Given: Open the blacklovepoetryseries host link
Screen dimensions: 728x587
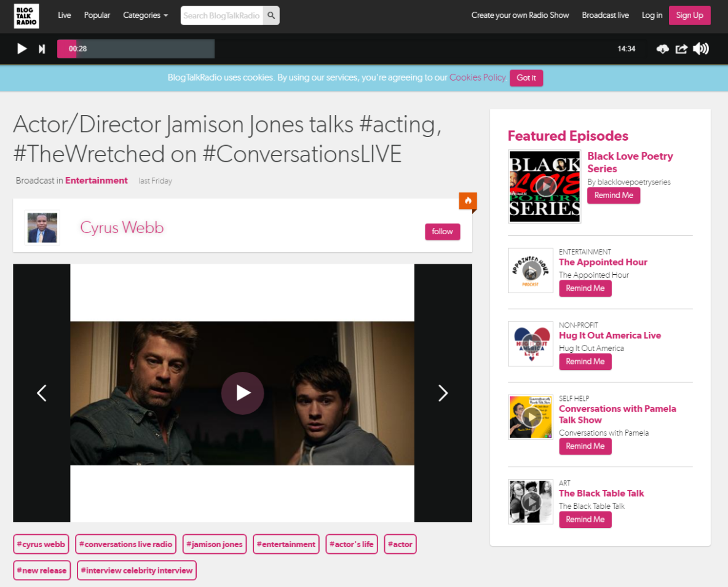Looking at the screenshot, I should [x=634, y=182].
